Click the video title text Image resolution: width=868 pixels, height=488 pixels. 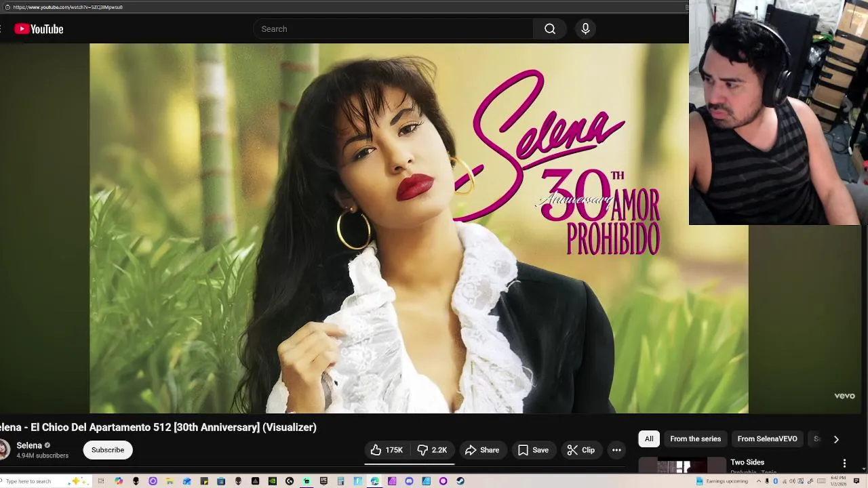pyautogui.click(x=157, y=427)
